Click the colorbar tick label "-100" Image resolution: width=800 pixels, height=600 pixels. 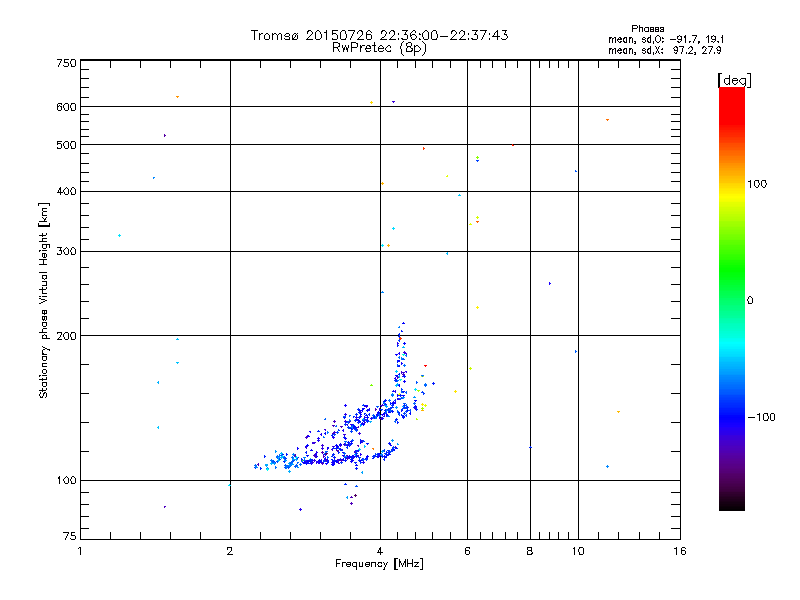click(761, 417)
